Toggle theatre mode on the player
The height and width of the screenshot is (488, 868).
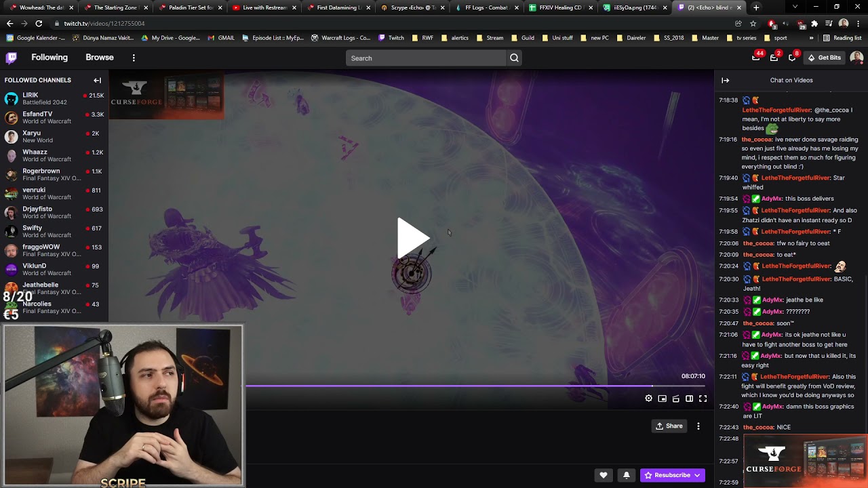coord(689,399)
